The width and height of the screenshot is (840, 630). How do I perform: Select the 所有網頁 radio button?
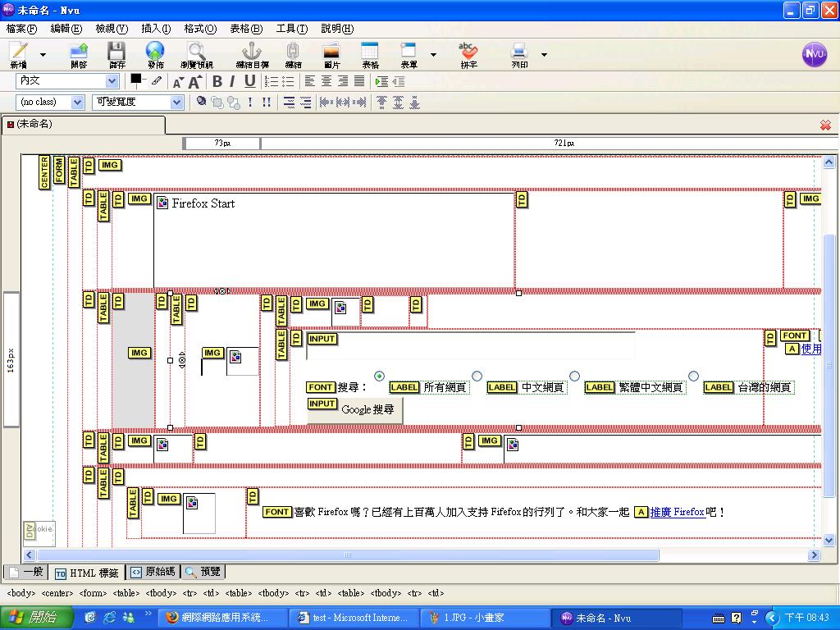379,376
